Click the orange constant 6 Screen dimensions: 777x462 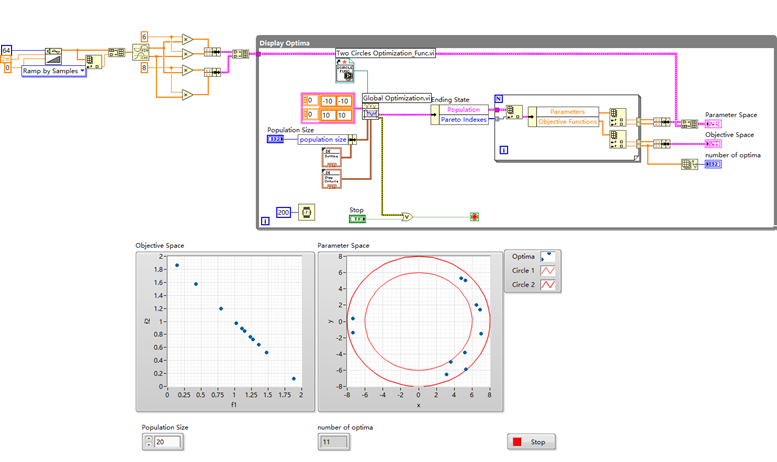(144, 37)
